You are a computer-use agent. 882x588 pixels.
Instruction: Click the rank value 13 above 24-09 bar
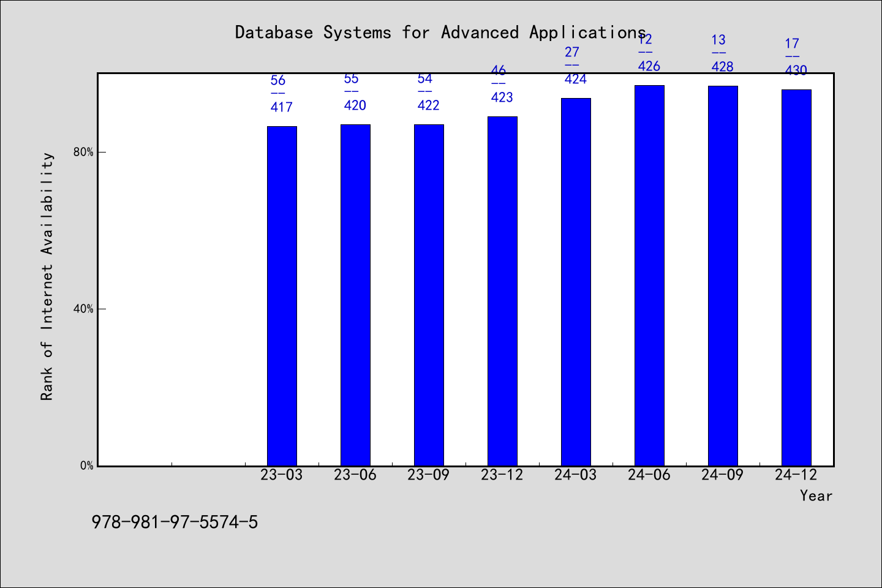point(719,40)
